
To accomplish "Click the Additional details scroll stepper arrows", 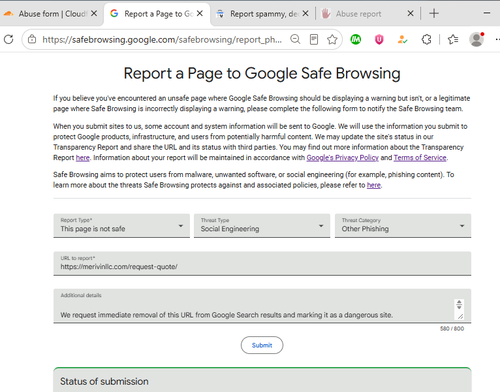I will pyautogui.click(x=459, y=304).
